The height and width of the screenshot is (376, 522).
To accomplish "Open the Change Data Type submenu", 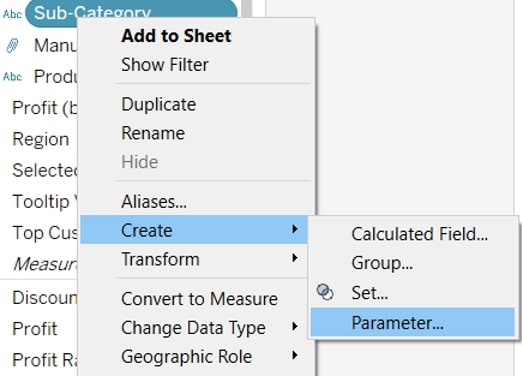I will 194,327.
